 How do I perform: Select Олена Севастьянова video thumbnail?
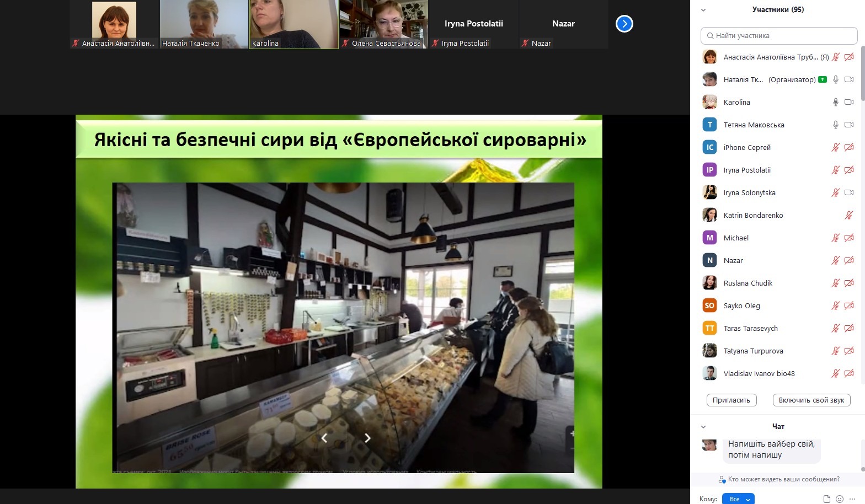pos(384,24)
